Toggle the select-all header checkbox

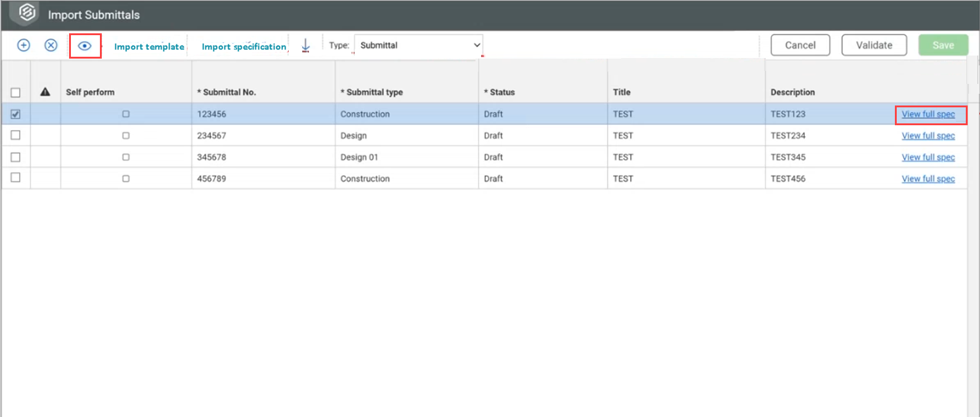[x=16, y=93]
